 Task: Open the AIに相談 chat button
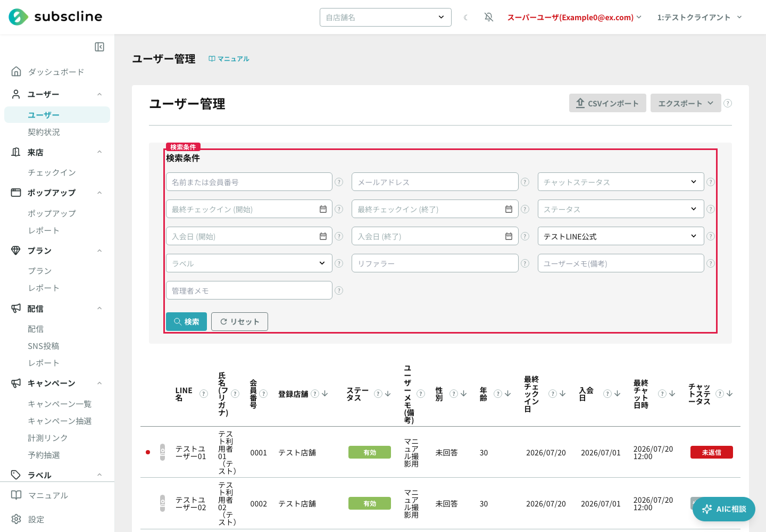point(724,509)
